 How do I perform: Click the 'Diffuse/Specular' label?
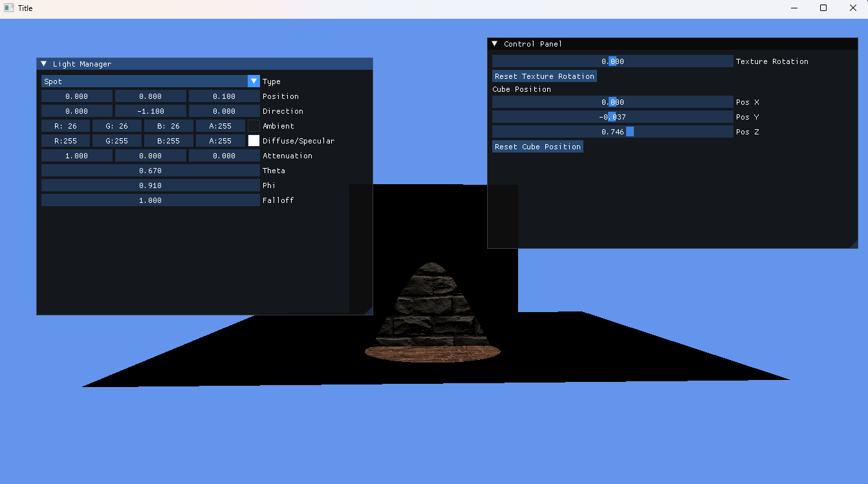(299, 141)
